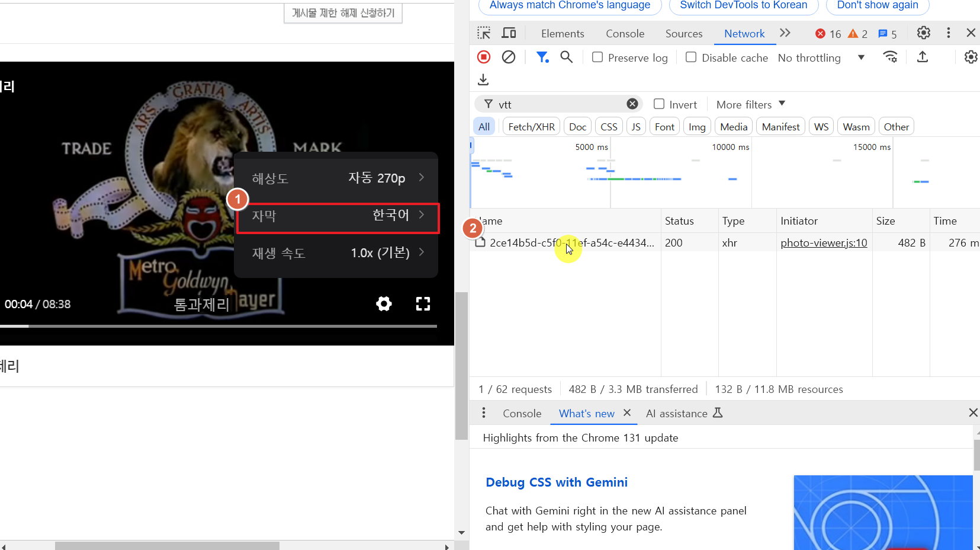Open the 재생 속도 playback speed submenu
Image resolution: width=980 pixels, height=550 pixels.
point(336,253)
